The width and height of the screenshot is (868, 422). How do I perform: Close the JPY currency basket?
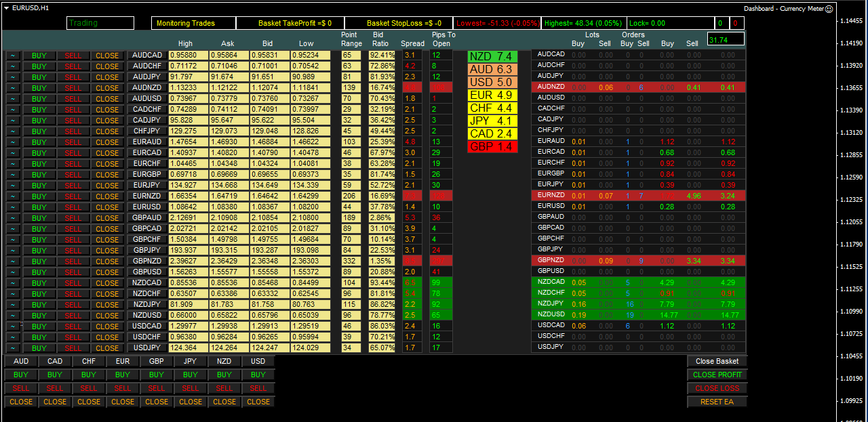pyautogui.click(x=191, y=402)
